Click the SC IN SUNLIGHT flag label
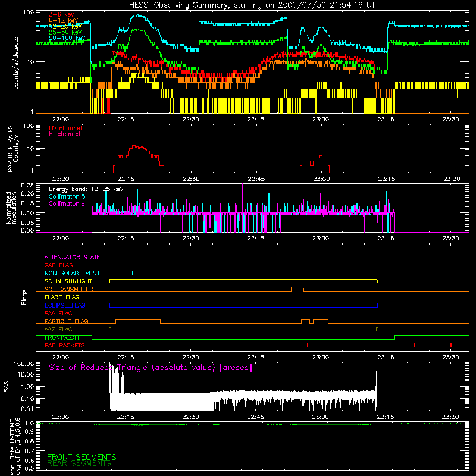The image size is (476, 476). point(68,281)
